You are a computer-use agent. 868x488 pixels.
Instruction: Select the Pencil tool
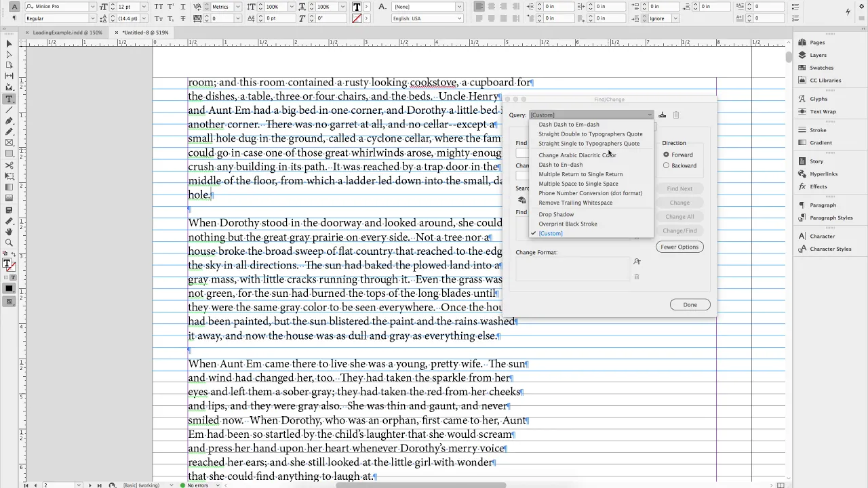9,131
